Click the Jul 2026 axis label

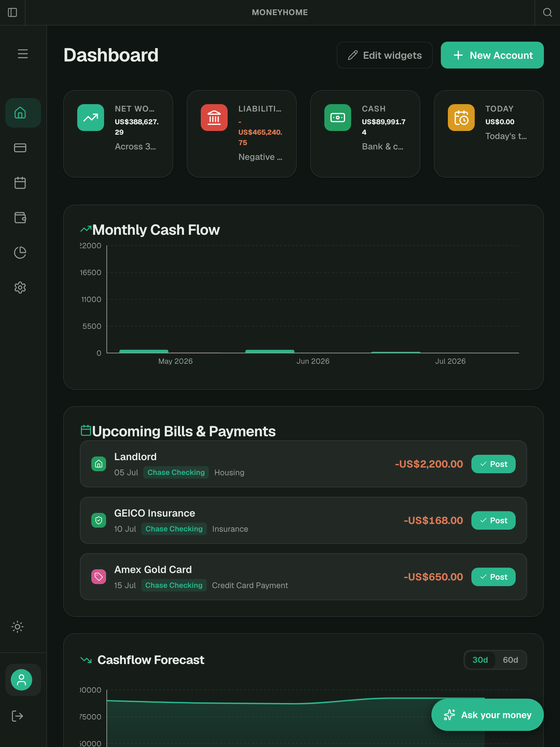(x=450, y=361)
